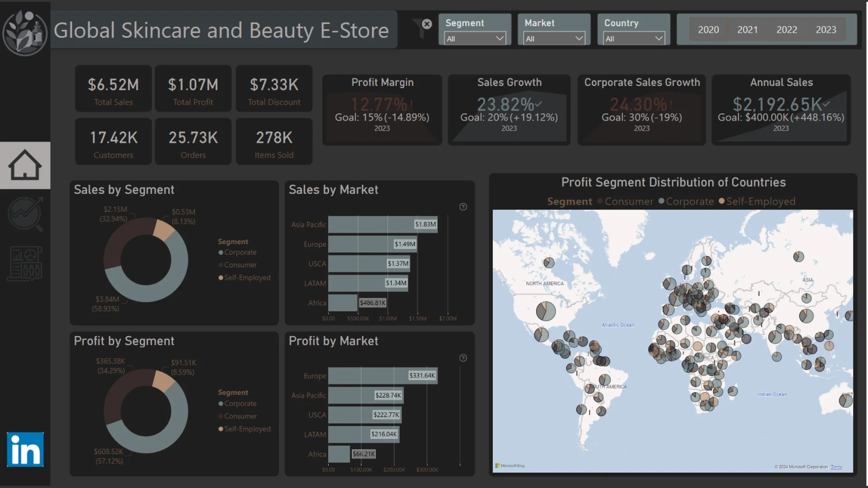Select year 2023 filter

[826, 30]
